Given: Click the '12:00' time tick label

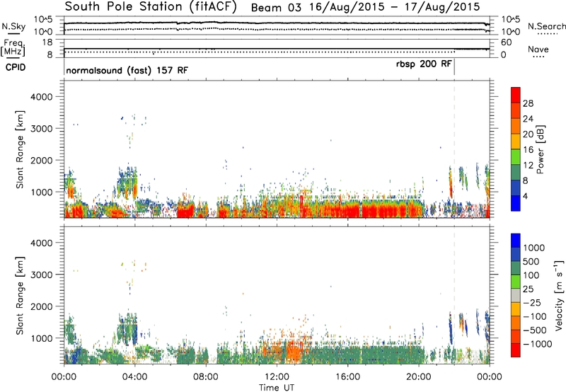Looking at the screenshot, I should point(277,377).
